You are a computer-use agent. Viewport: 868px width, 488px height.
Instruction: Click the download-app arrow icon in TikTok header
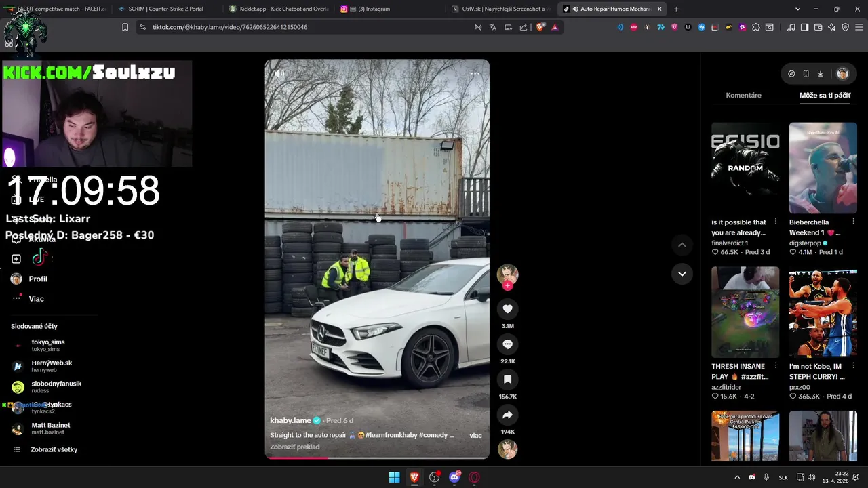(x=820, y=74)
